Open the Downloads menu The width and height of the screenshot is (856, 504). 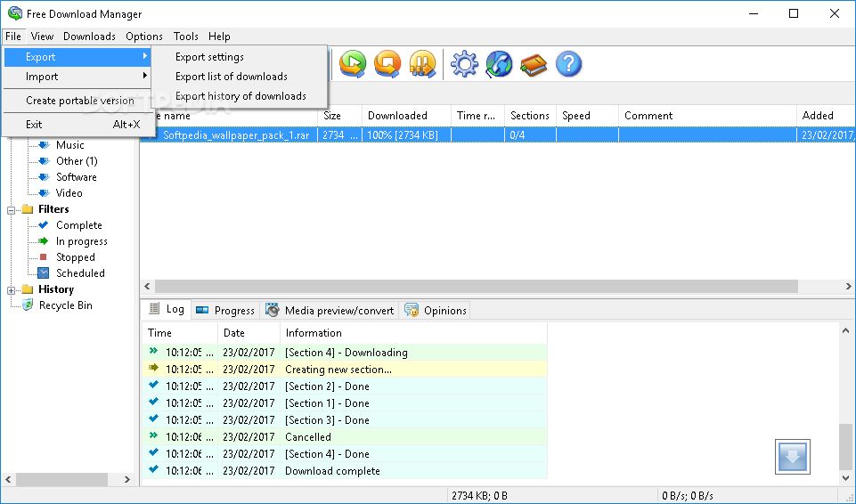point(90,36)
